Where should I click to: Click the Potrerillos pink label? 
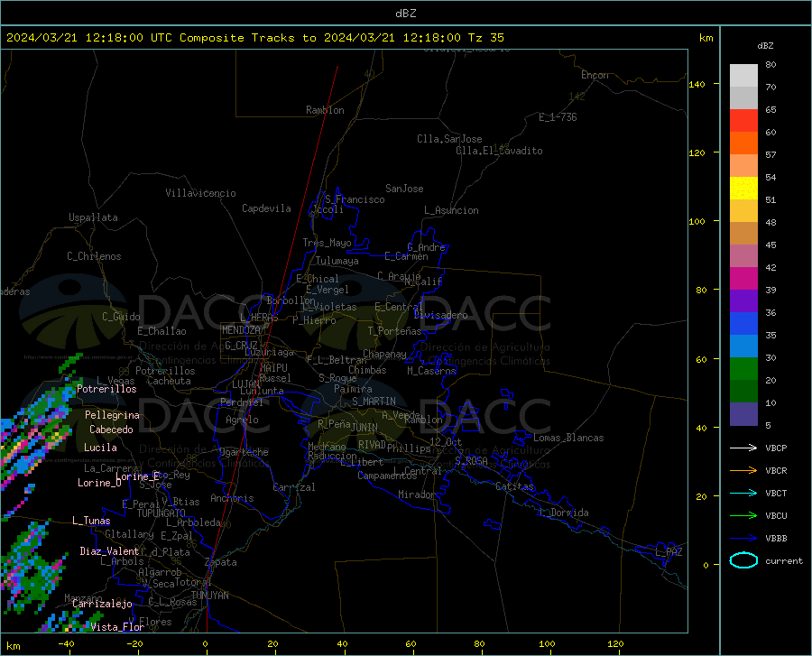(106, 389)
